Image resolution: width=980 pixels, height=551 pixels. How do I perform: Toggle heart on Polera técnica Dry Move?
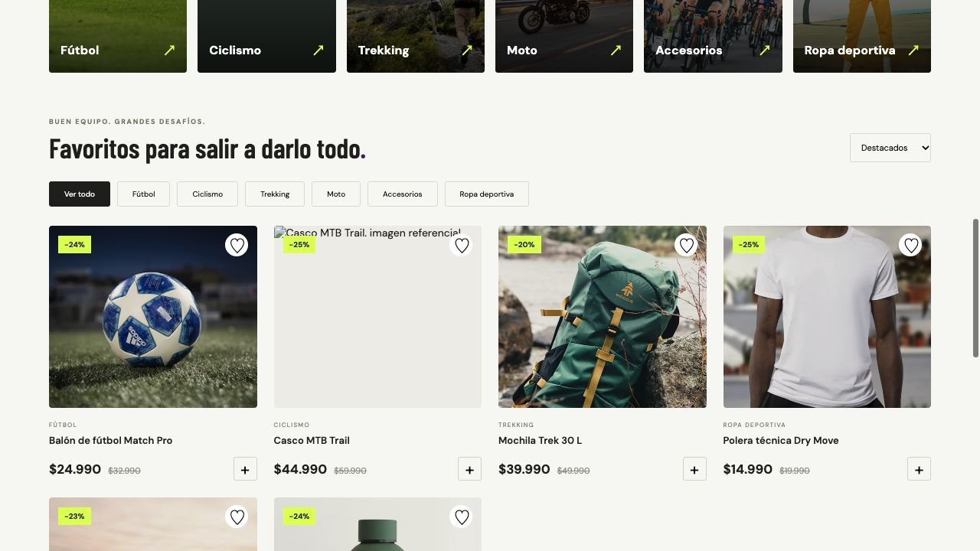(x=911, y=245)
